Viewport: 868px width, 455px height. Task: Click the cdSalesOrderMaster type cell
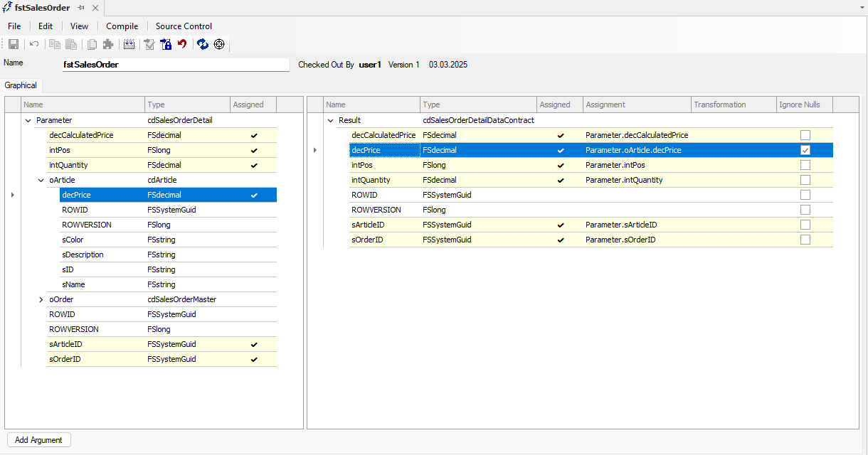pyautogui.click(x=188, y=299)
